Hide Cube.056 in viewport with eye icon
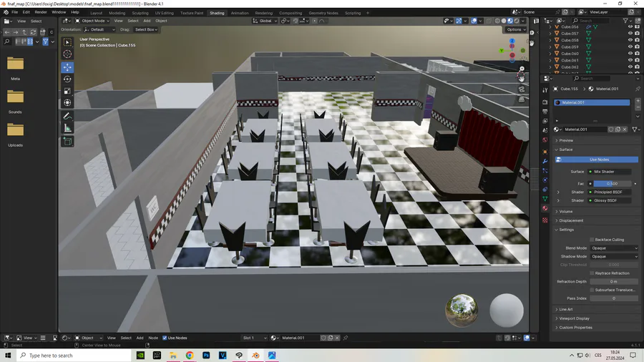Screen dimensions: 644x362 point(630,26)
